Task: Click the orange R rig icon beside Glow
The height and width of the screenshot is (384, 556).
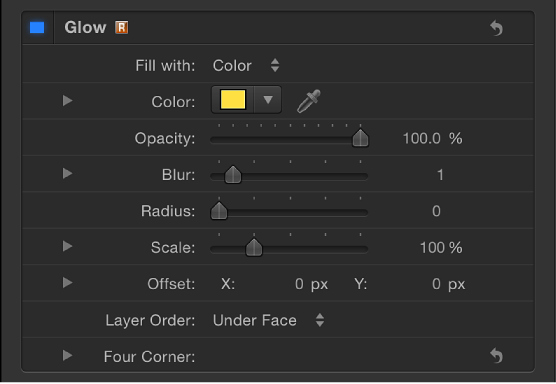Action: [x=122, y=27]
